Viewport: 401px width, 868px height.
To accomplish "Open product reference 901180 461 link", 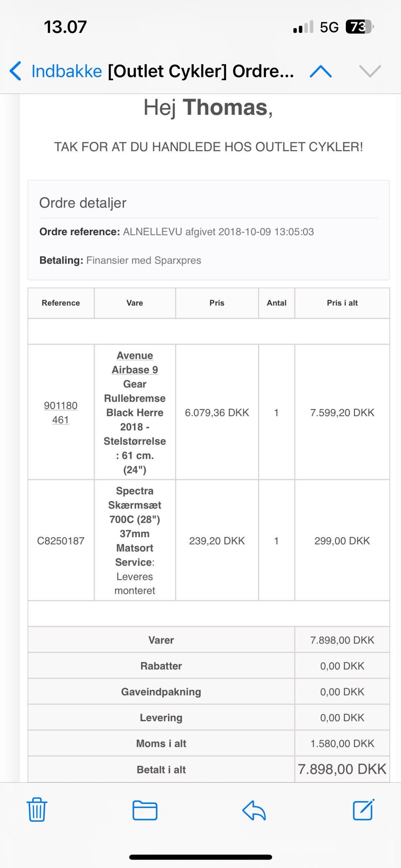I will coord(61,413).
